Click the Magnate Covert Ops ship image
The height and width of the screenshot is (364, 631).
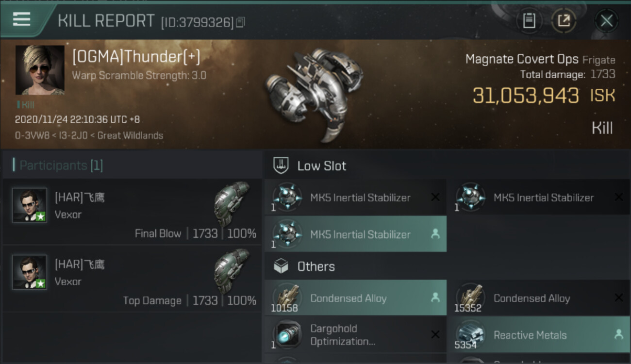[x=313, y=92]
